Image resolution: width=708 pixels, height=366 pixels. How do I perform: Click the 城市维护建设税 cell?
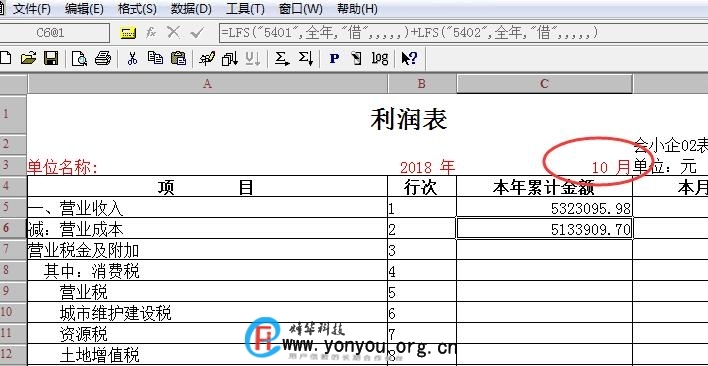(x=207, y=312)
